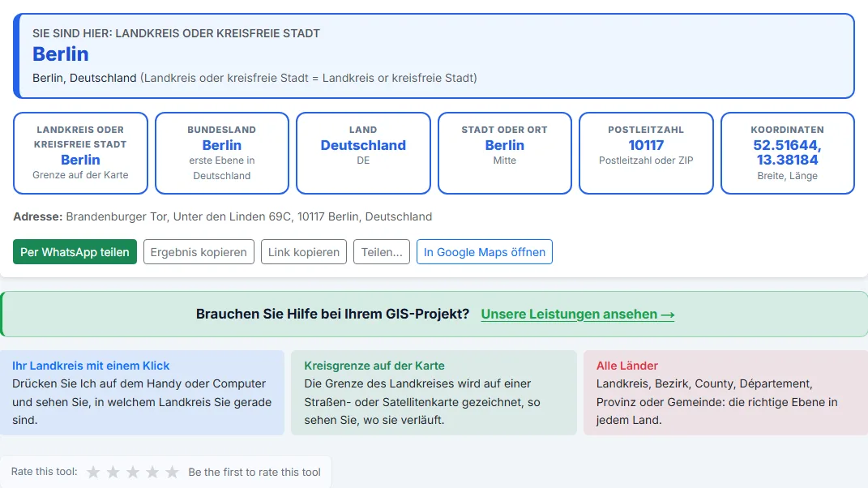Copy result with Ergebnis kopieren button

click(199, 252)
